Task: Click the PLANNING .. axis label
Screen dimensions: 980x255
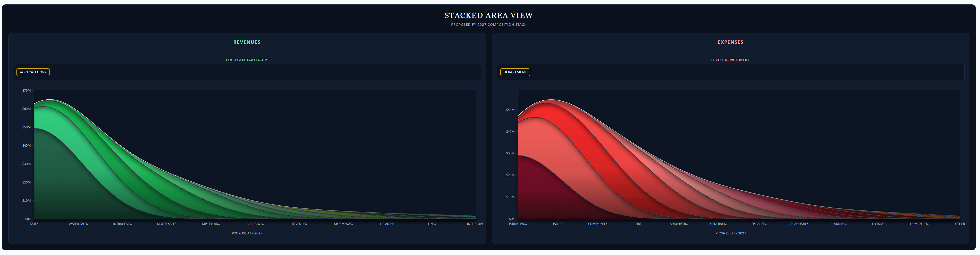Action: pos(839,224)
